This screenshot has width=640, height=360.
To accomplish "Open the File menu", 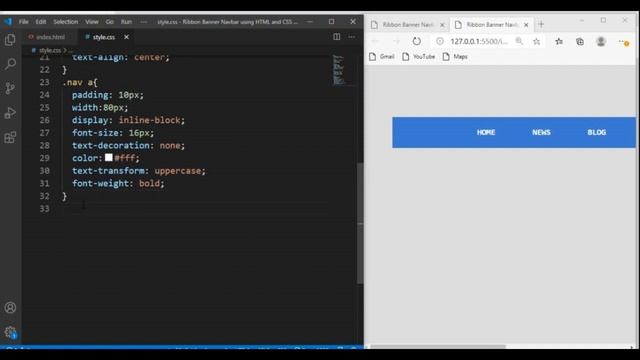I will 24,22.
